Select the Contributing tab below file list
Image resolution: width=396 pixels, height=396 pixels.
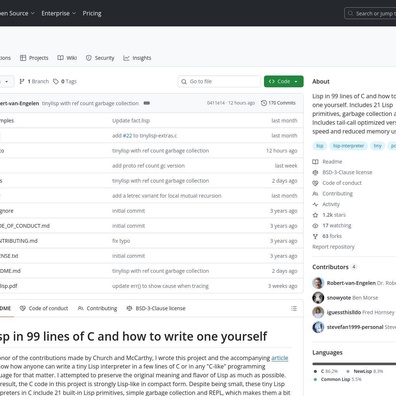[x=97, y=309]
